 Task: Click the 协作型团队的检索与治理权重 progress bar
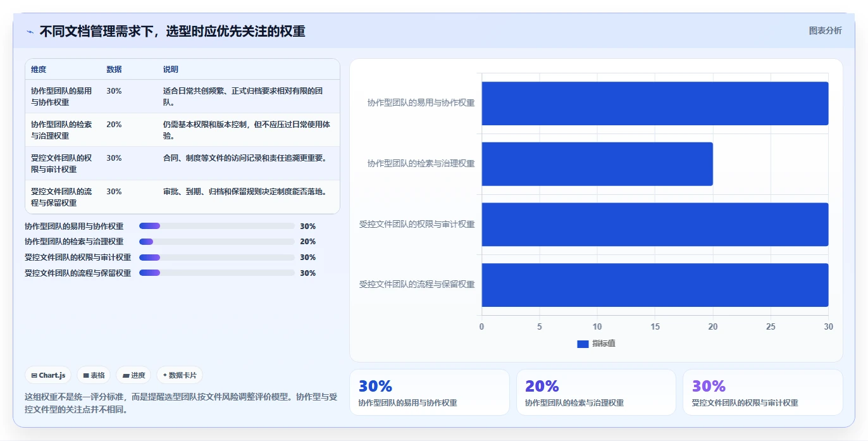tap(217, 242)
